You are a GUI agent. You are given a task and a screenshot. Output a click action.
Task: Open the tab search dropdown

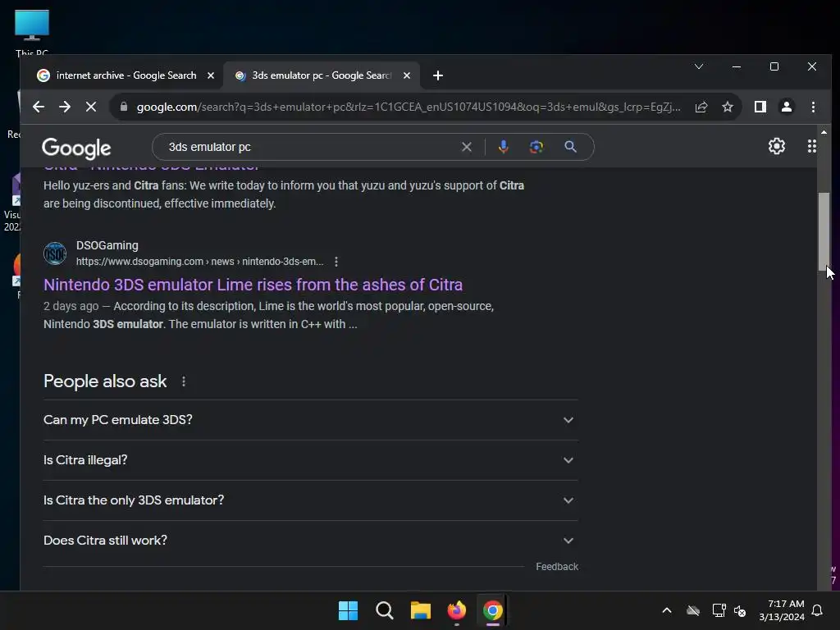(699, 66)
